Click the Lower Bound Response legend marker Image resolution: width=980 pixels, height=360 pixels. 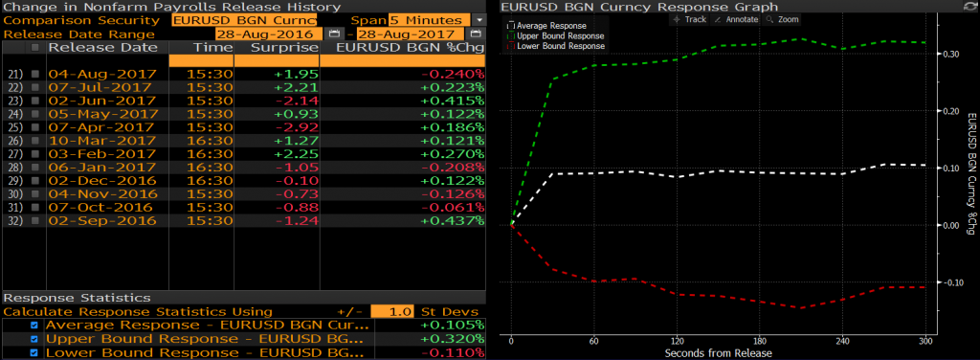(x=511, y=46)
